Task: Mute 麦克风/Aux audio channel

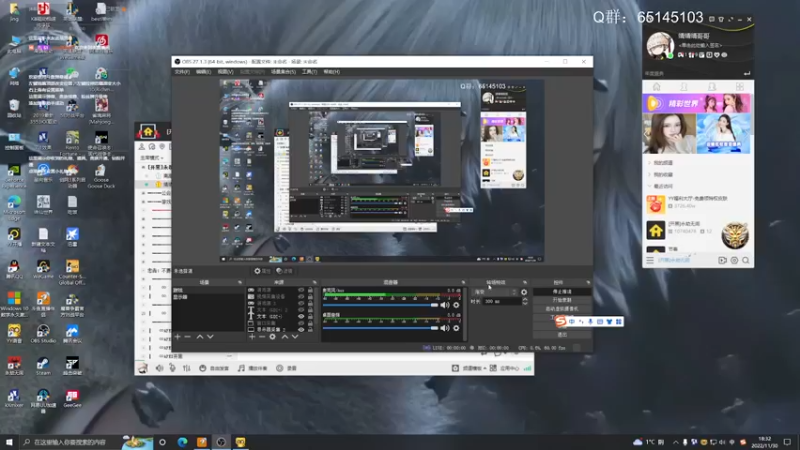Action: point(445,305)
